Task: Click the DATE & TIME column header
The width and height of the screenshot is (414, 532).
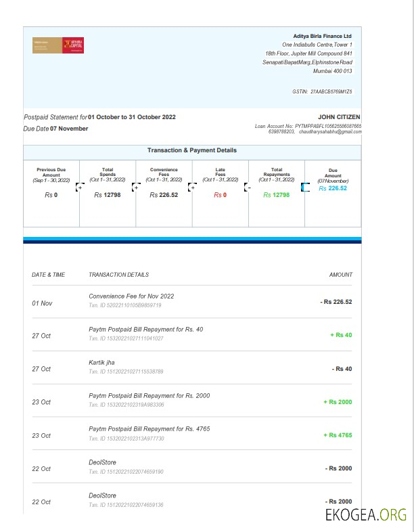Action: [x=49, y=275]
